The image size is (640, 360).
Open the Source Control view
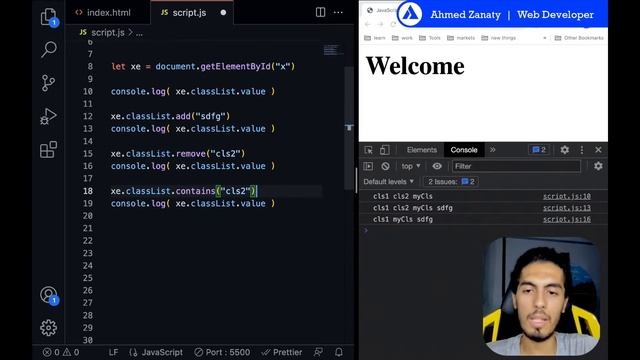click(x=48, y=83)
